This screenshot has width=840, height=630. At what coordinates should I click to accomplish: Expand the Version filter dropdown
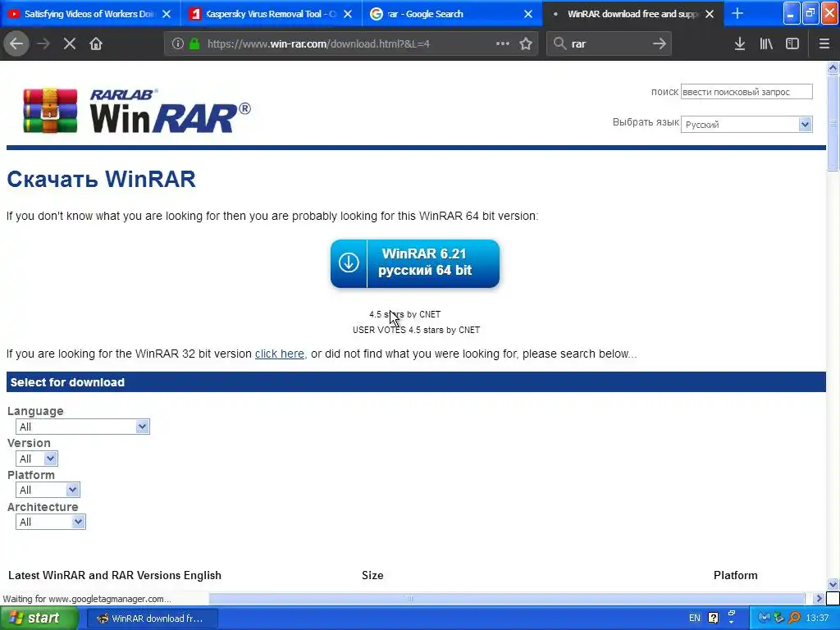click(36, 459)
